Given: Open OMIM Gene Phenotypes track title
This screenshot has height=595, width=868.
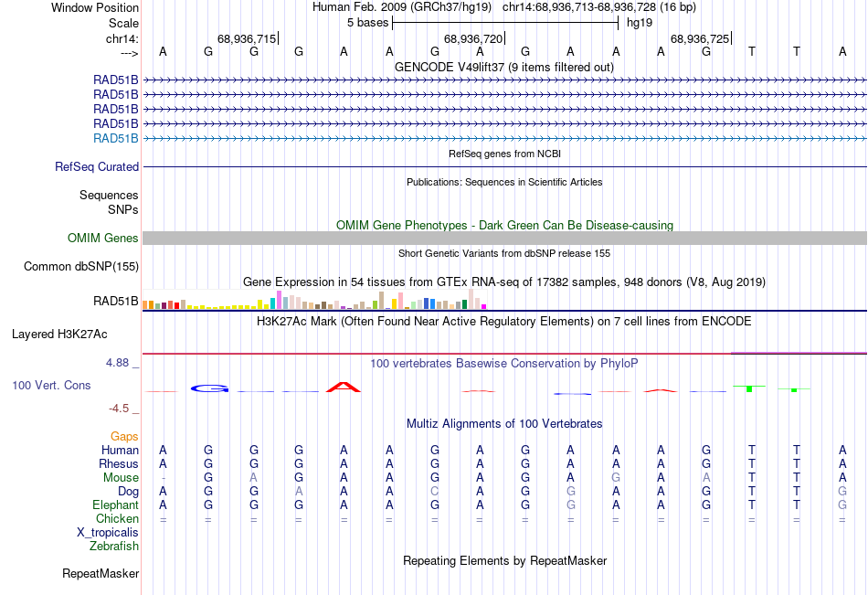Looking at the screenshot, I should [504, 225].
